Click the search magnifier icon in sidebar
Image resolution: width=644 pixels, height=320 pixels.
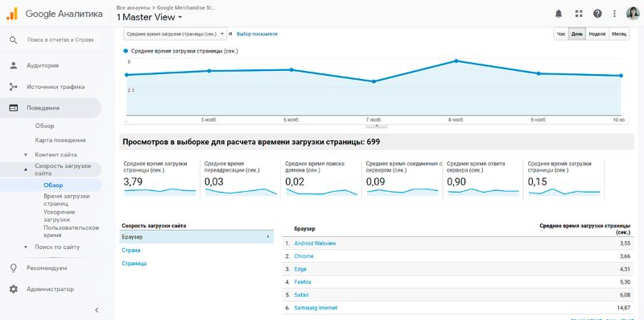(x=14, y=39)
